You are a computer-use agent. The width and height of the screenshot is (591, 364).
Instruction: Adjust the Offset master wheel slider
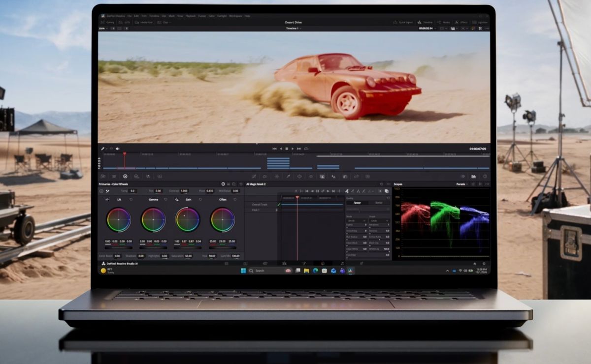[222, 248]
